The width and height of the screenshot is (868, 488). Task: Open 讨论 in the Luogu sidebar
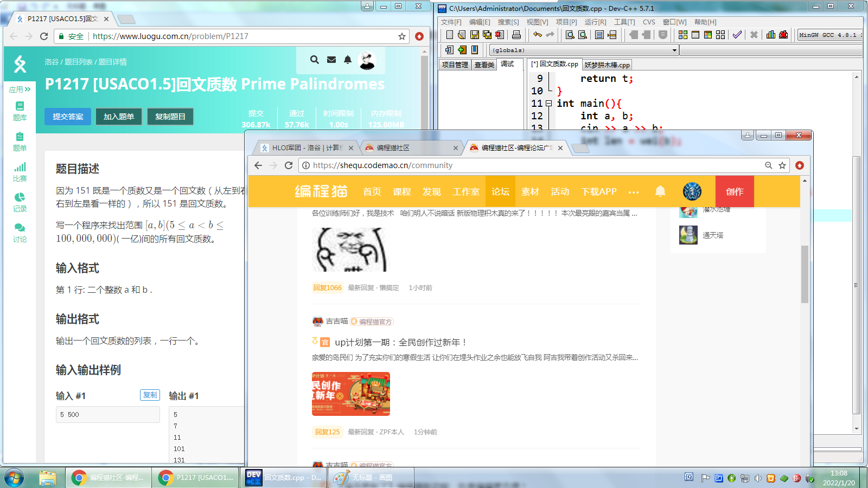click(x=20, y=233)
